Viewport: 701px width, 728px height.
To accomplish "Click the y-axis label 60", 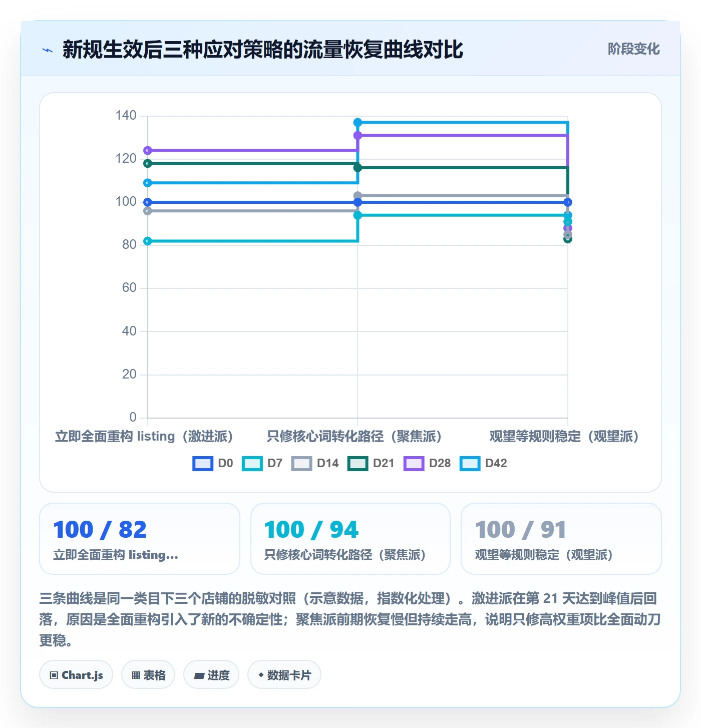I will click(x=129, y=288).
